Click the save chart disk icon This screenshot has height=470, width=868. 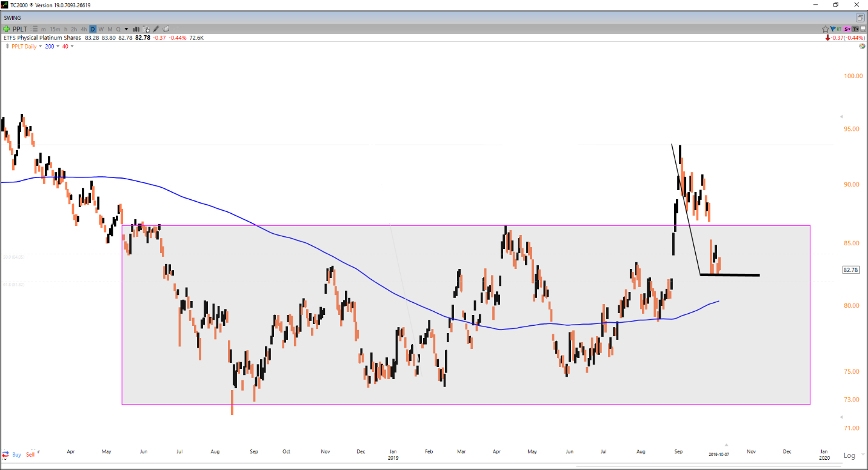pyautogui.click(x=863, y=29)
